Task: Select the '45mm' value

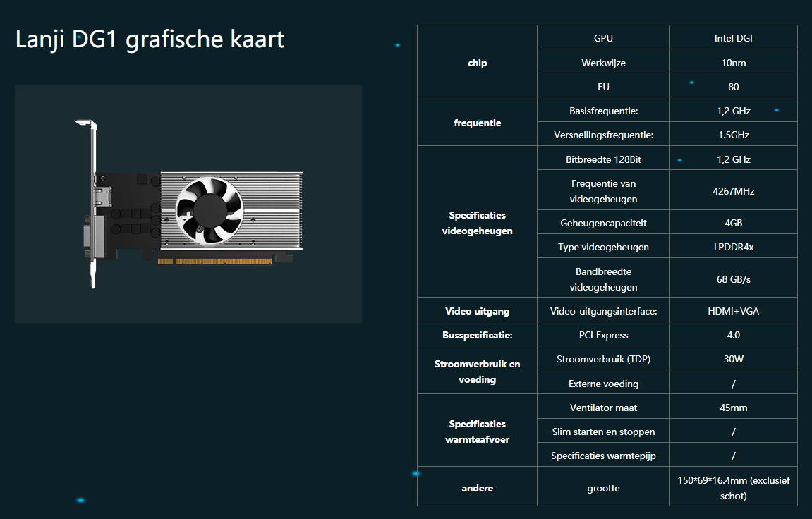Action: coord(733,407)
